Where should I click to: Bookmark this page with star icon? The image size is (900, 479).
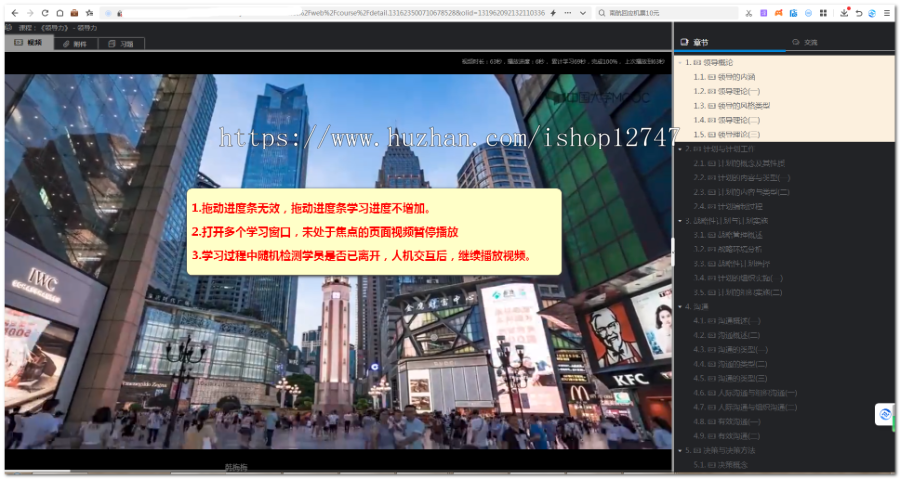pos(90,13)
